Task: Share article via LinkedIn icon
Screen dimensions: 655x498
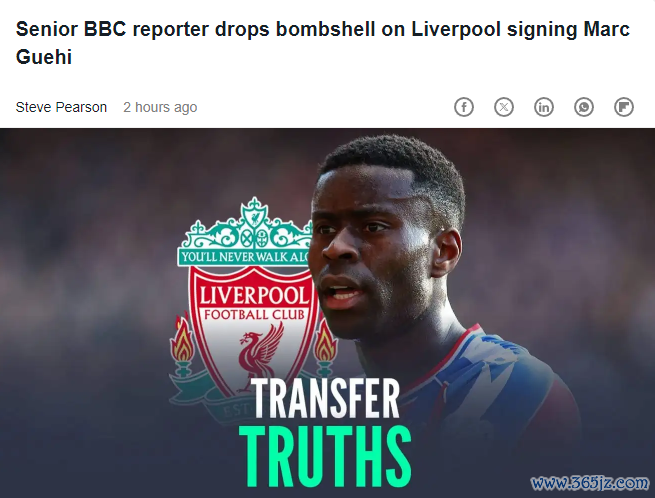Action: pos(544,107)
